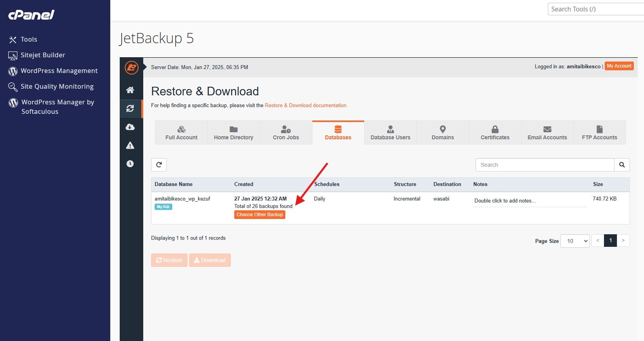Switch to the FTP Accounts tab
Image resolution: width=644 pixels, height=341 pixels.
point(600,133)
